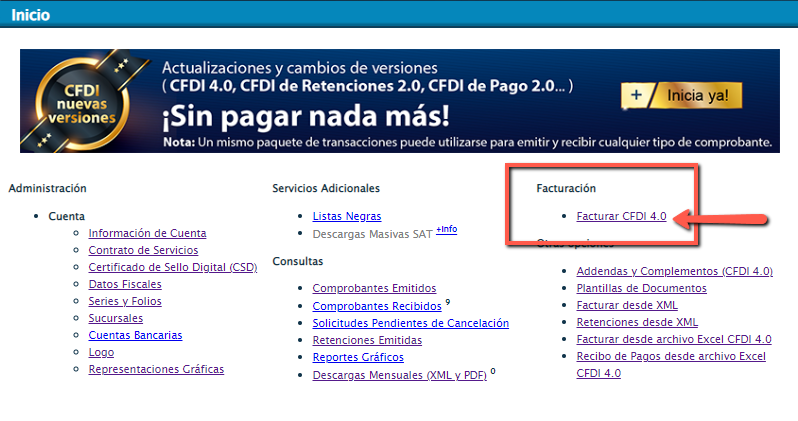
Task: Open Contrato de Servicios link
Action: pos(143,250)
